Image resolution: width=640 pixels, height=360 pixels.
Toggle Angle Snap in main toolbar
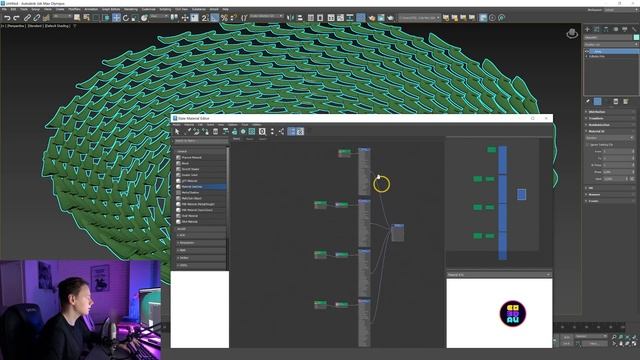(x=214, y=18)
